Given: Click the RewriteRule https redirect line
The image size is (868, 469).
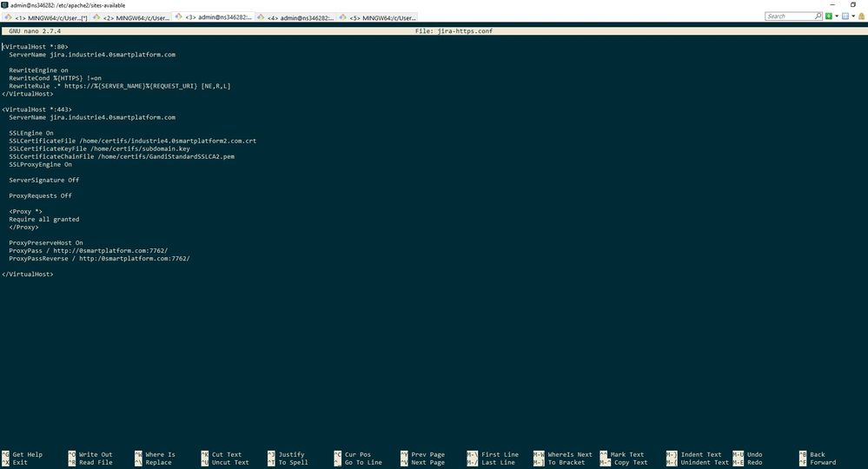Looking at the screenshot, I should (x=120, y=86).
